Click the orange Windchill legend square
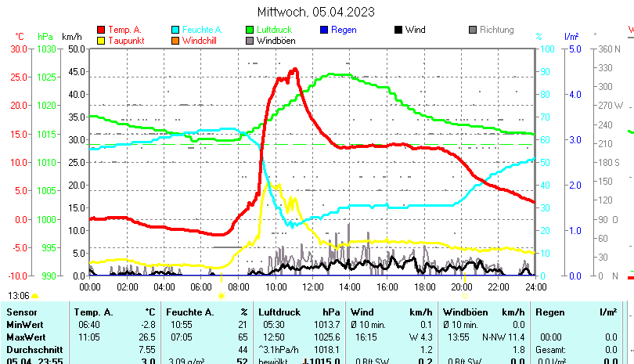634x364 pixels. pyautogui.click(x=175, y=41)
